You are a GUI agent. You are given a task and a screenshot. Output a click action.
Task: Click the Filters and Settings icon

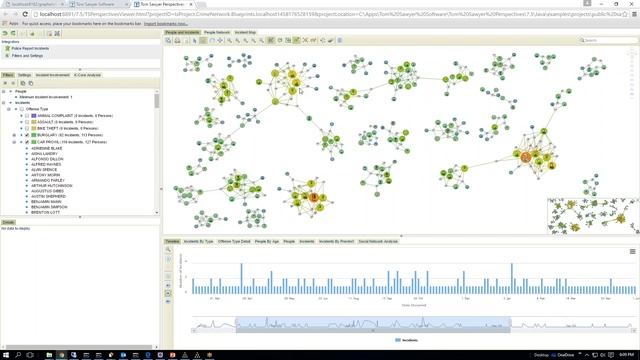(7, 56)
